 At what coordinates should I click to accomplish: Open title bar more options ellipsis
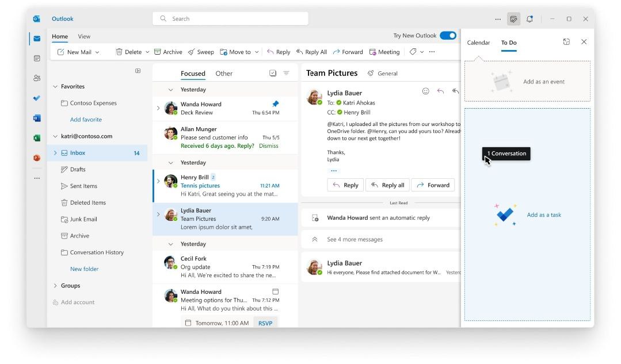click(x=498, y=19)
